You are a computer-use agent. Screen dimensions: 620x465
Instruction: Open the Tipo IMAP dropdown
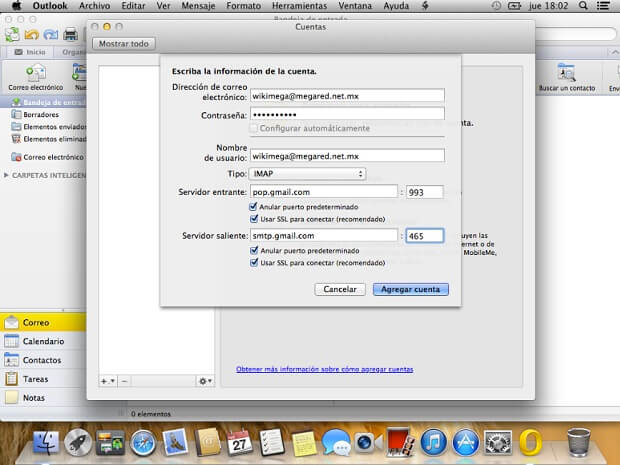pos(307,174)
